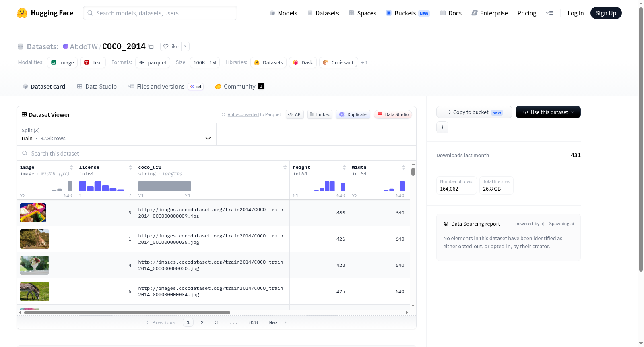Sort the height column with its sort icon
The image size is (644, 347).
click(344, 167)
